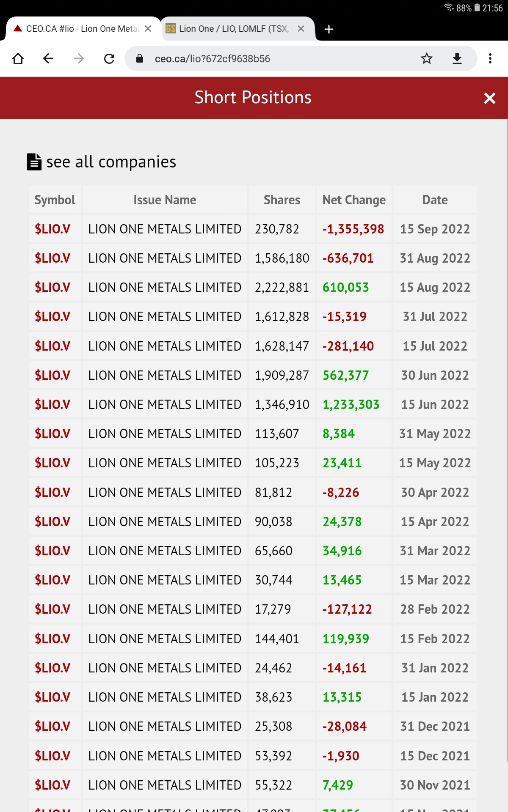
Task: Bookmark this page with star icon
Action: [427, 58]
